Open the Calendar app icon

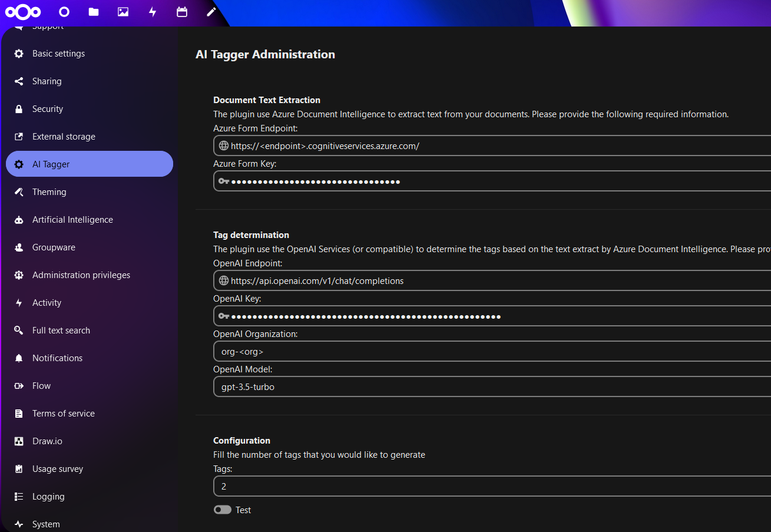182,12
